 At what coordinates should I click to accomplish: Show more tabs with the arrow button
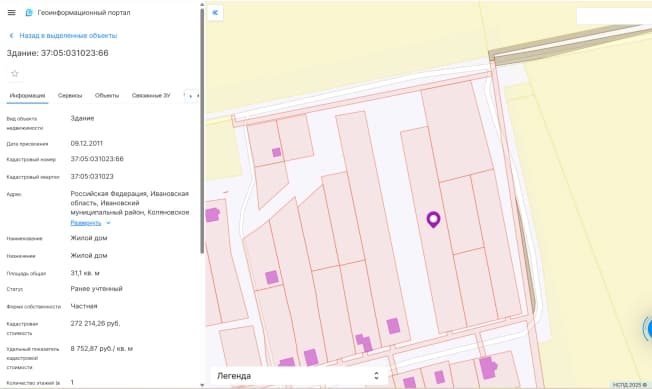click(191, 96)
